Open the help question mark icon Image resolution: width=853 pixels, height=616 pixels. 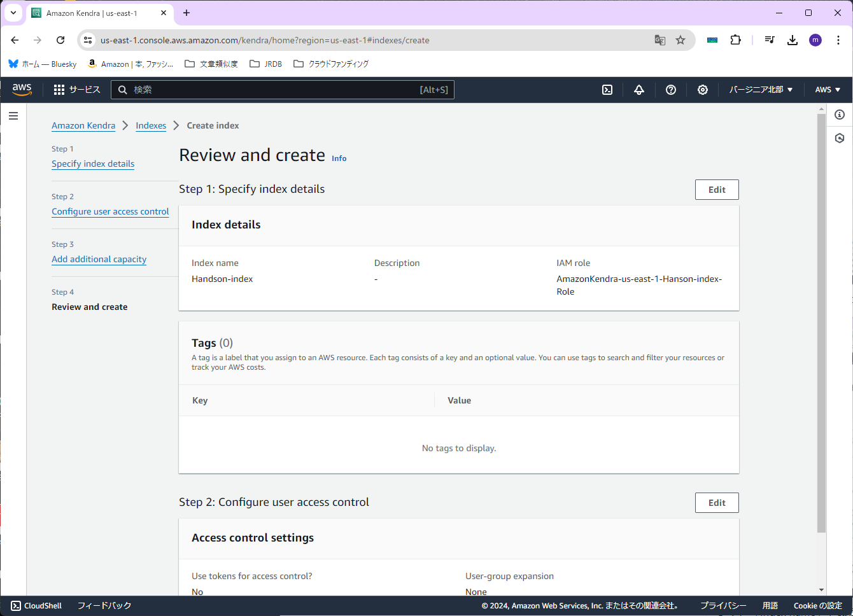(x=671, y=90)
